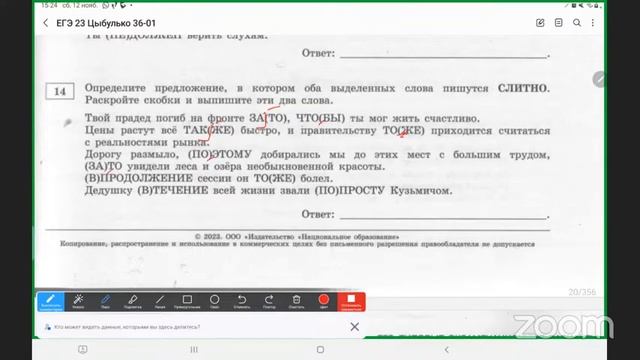Tap the floating pen edit button at right edge
Viewport: 640px width, 360px height.
[599, 79]
